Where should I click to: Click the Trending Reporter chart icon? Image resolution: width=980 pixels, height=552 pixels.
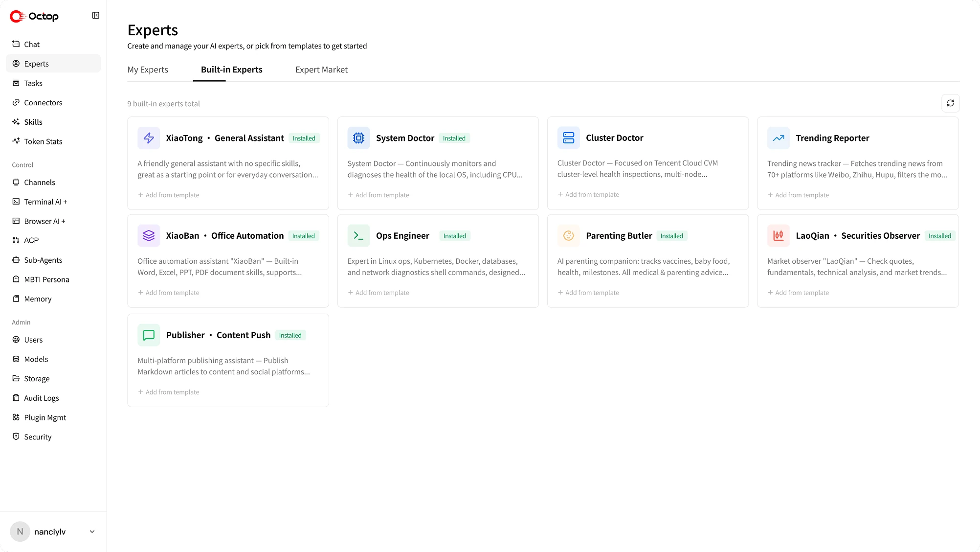(778, 138)
